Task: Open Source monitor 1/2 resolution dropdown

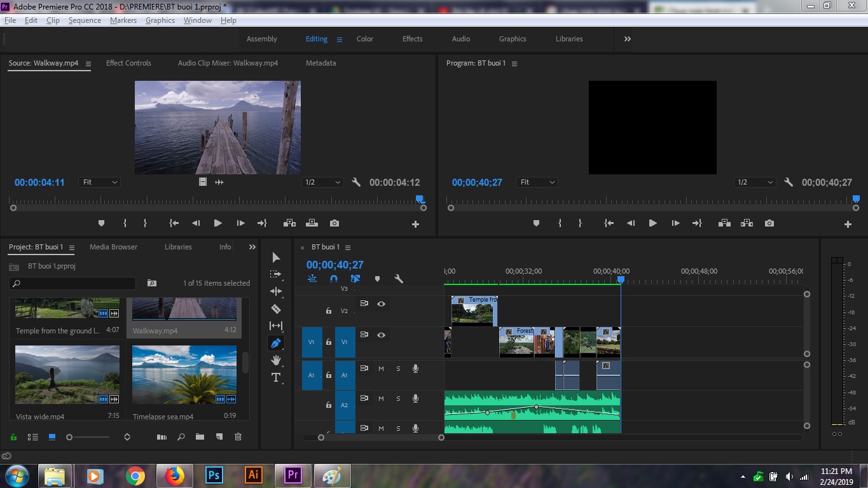Action: (x=322, y=182)
